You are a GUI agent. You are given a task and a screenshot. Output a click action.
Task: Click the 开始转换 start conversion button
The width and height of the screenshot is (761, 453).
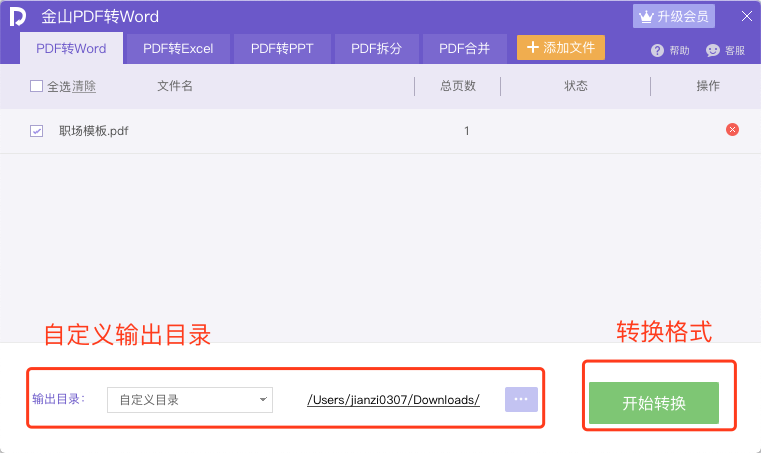pos(654,403)
